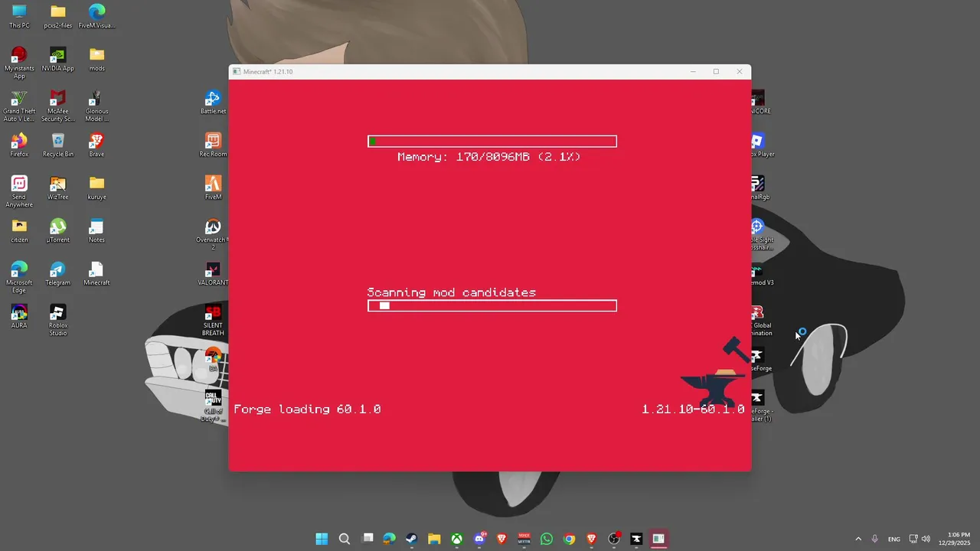Open File Explorer from taskbar
The width and height of the screenshot is (980, 551).
[434, 539]
